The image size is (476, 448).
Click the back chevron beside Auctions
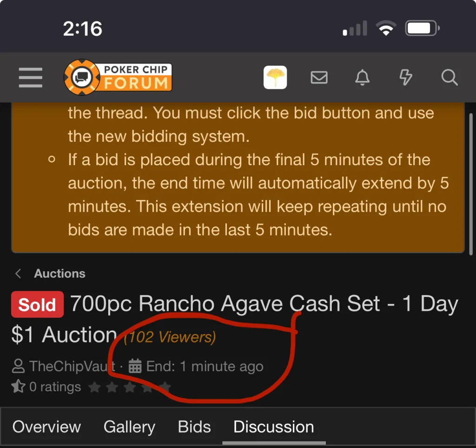(x=18, y=274)
